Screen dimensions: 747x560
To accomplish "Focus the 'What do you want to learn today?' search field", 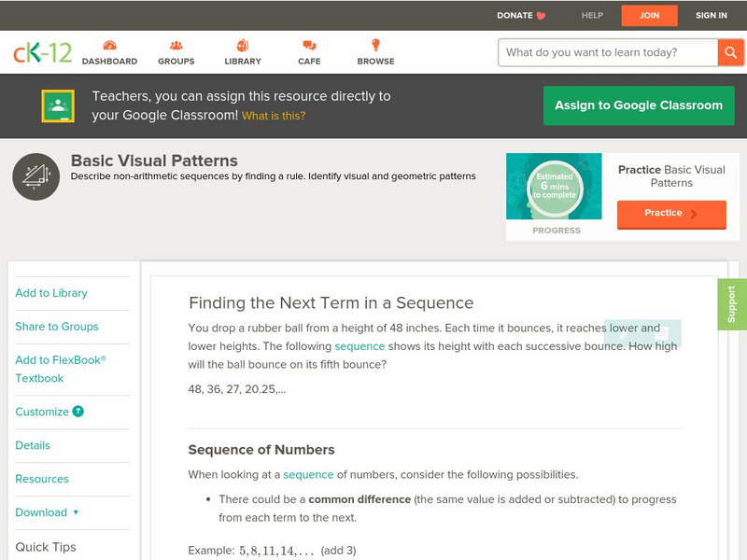I will 607,52.
